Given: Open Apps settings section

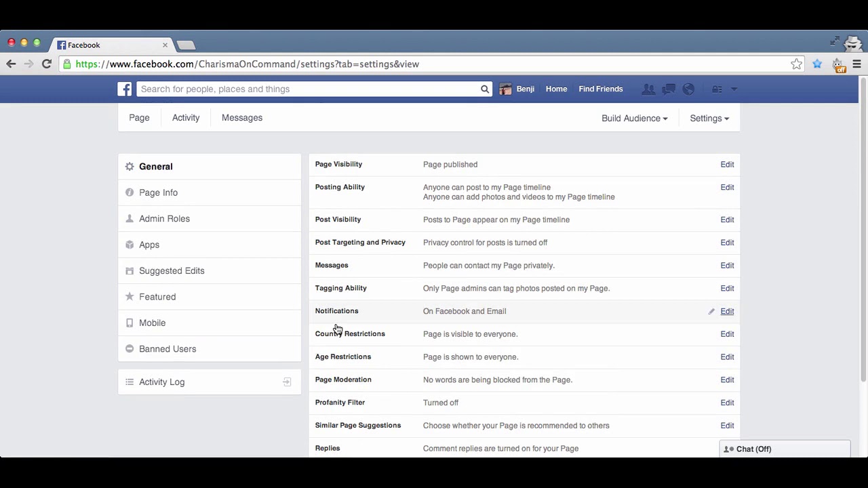Looking at the screenshot, I should click(x=210, y=245).
